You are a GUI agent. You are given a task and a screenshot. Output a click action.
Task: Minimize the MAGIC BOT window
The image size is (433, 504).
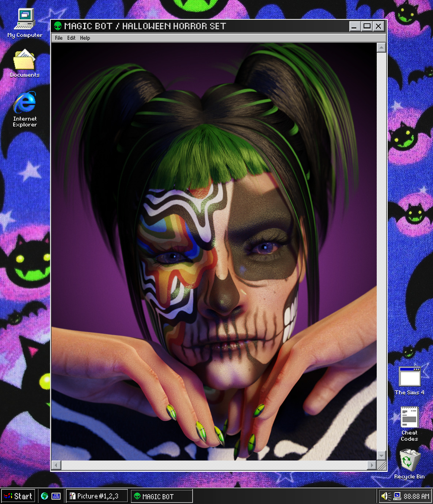(x=355, y=26)
